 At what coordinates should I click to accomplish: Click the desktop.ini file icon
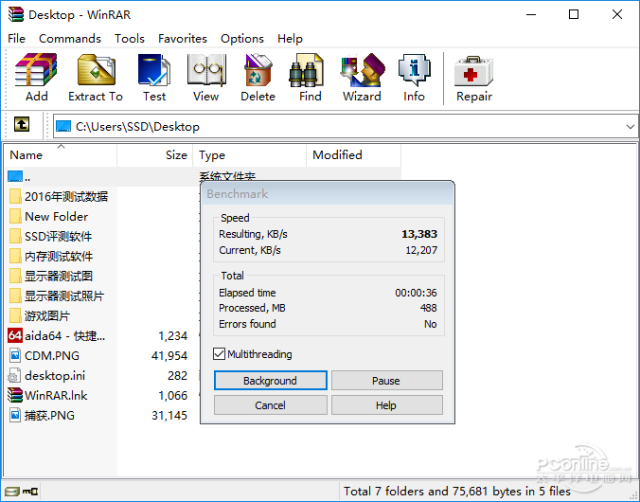[x=15, y=375]
